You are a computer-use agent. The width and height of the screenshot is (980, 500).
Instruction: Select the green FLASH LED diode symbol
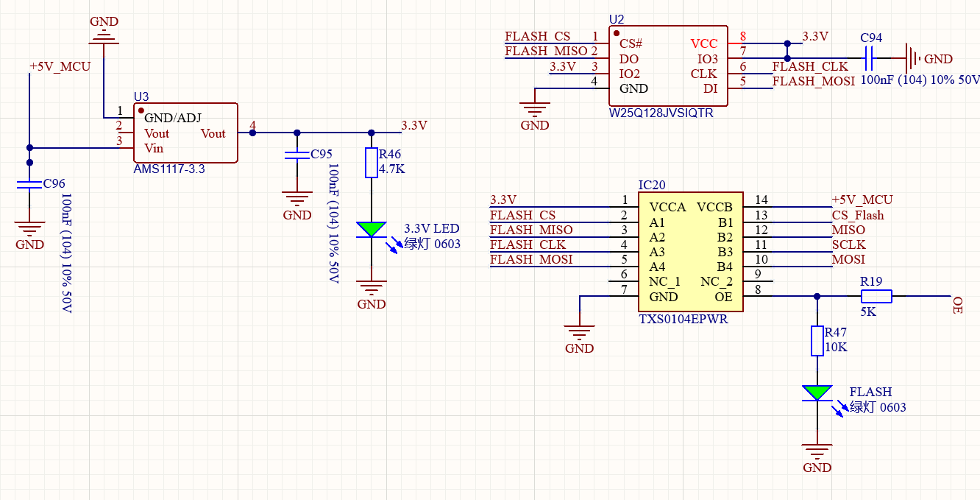tap(817, 392)
